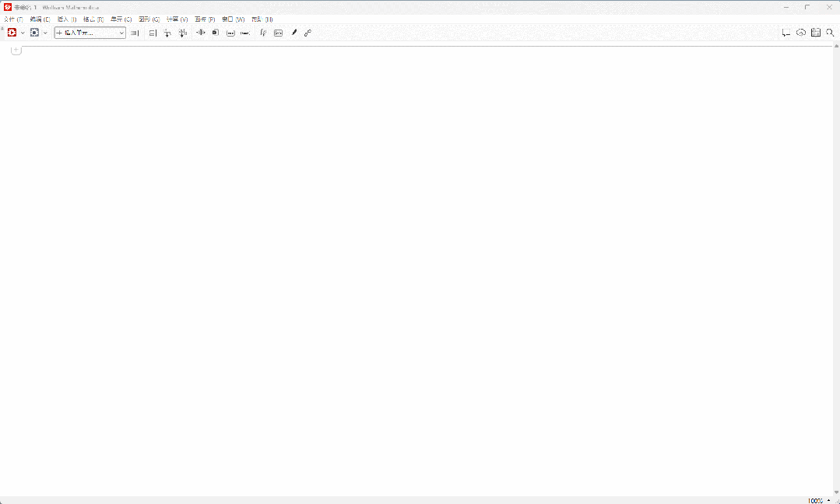The width and height of the screenshot is (840, 504).
Task: Click the scroll up arrow of scrollbar
Action: pyautogui.click(x=836, y=46)
